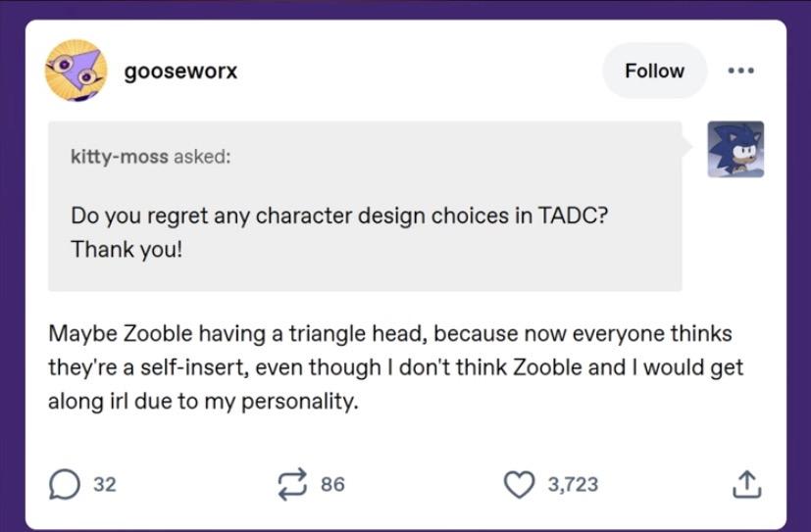811x532 pixels.
Task: Open the three-dot more options menu
Action: pyautogui.click(x=740, y=71)
